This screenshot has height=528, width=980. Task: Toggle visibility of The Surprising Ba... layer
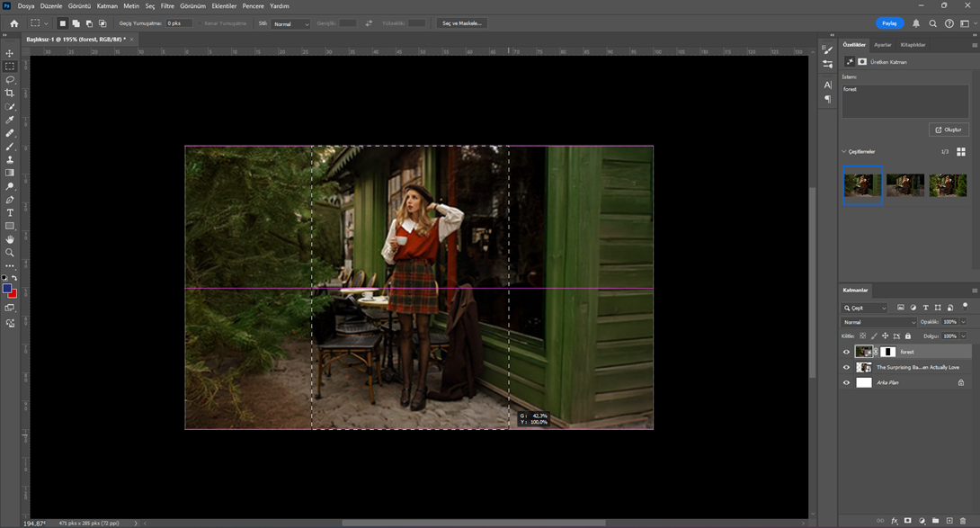click(846, 367)
